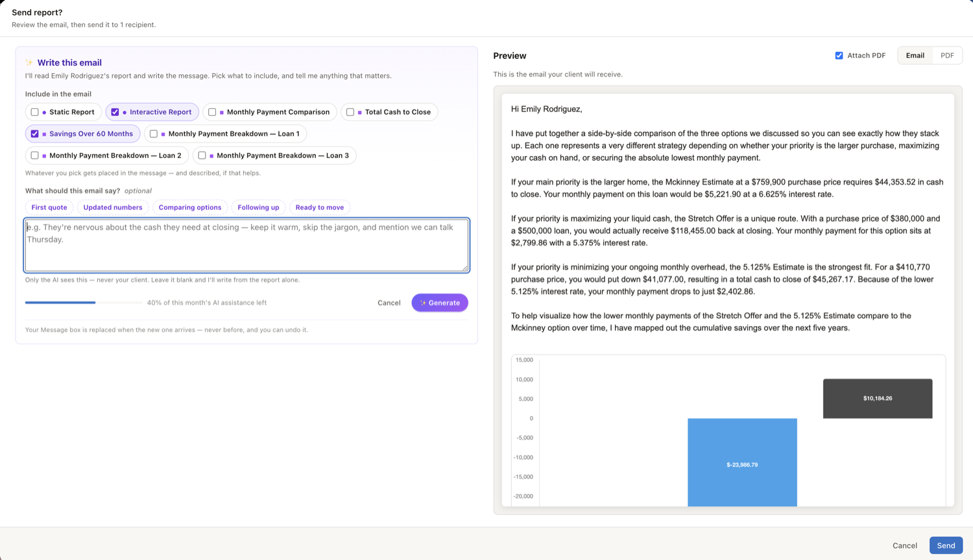The height and width of the screenshot is (560, 973).
Task: Click the '40% of this month's AI assistance left' text
Action: (207, 303)
